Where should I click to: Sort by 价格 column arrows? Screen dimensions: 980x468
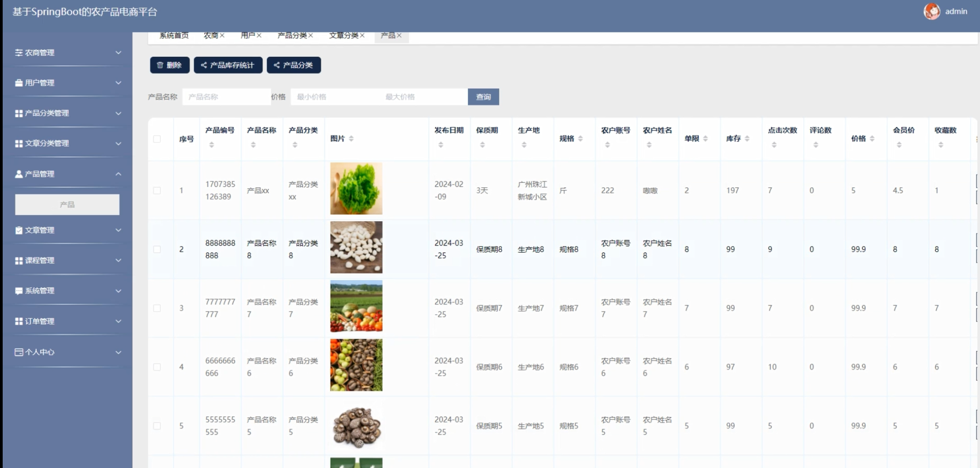point(872,139)
